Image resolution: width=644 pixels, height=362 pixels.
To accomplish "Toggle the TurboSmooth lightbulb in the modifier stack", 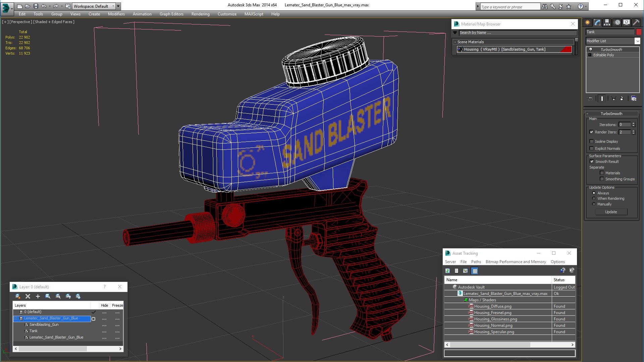I will 591,50.
